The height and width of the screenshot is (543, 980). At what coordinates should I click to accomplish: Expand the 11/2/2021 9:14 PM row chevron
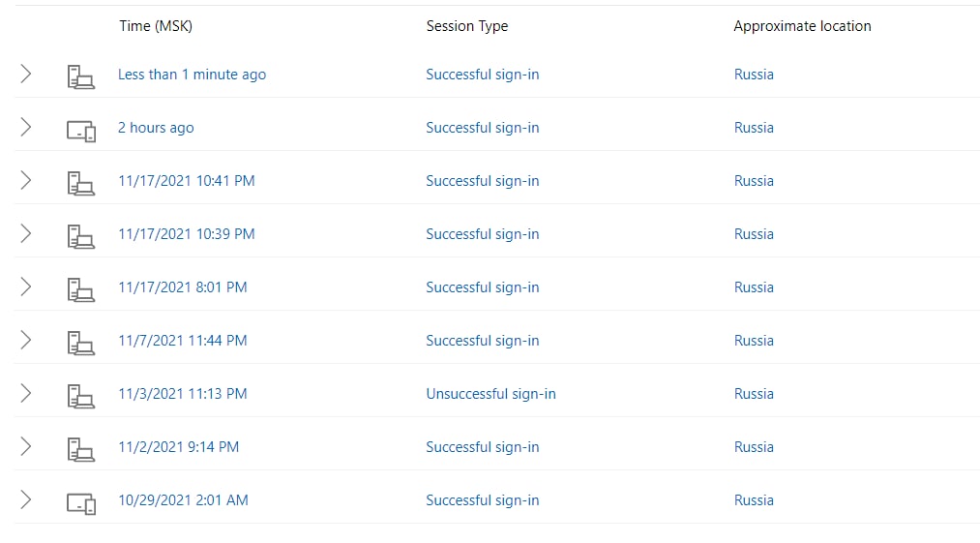tap(25, 446)
